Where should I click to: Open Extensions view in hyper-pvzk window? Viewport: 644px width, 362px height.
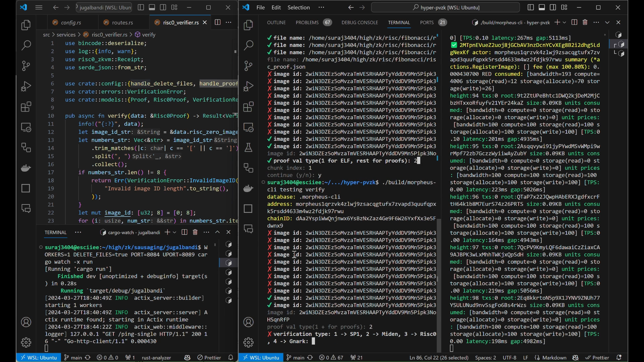tap(249, 107)
